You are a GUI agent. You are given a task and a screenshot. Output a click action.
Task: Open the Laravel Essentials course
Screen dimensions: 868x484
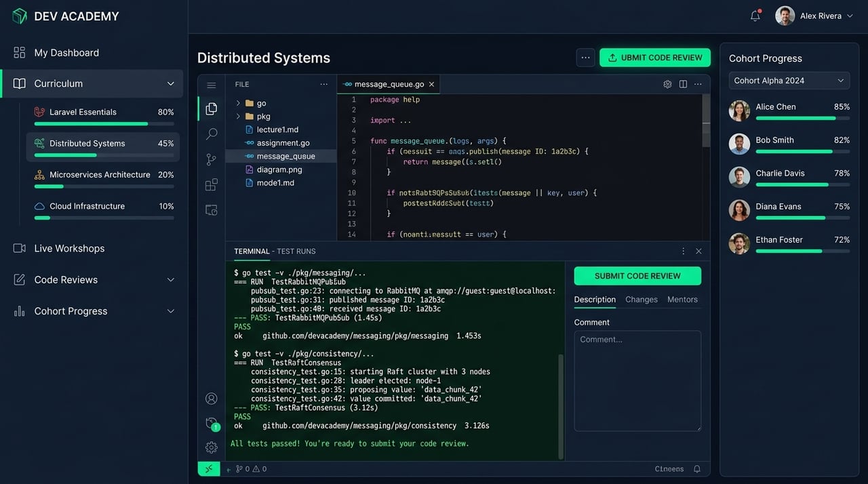[103, 115]
